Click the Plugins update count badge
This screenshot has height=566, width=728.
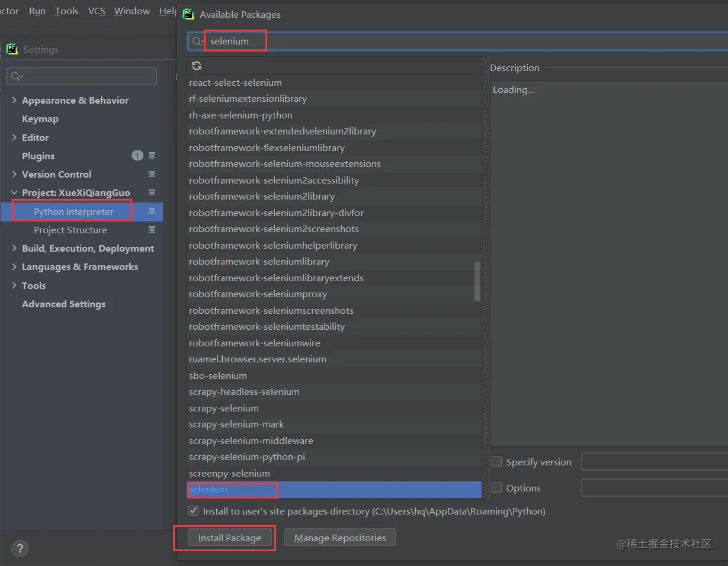coord(137,156)
